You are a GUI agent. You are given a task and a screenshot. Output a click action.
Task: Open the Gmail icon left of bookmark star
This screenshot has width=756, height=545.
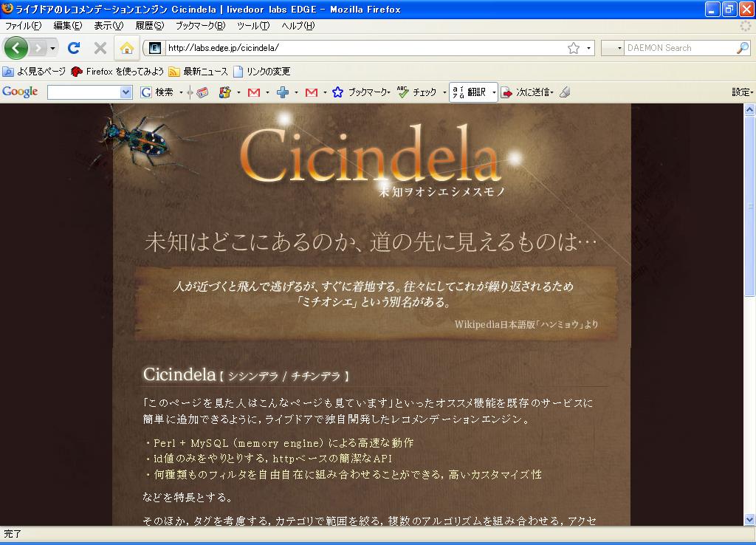(312, 92)
